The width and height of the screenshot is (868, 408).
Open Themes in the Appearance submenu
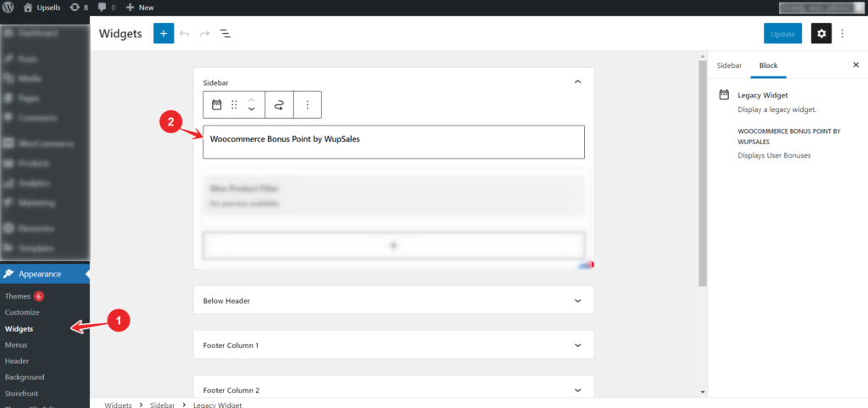(x=18, y=296)
